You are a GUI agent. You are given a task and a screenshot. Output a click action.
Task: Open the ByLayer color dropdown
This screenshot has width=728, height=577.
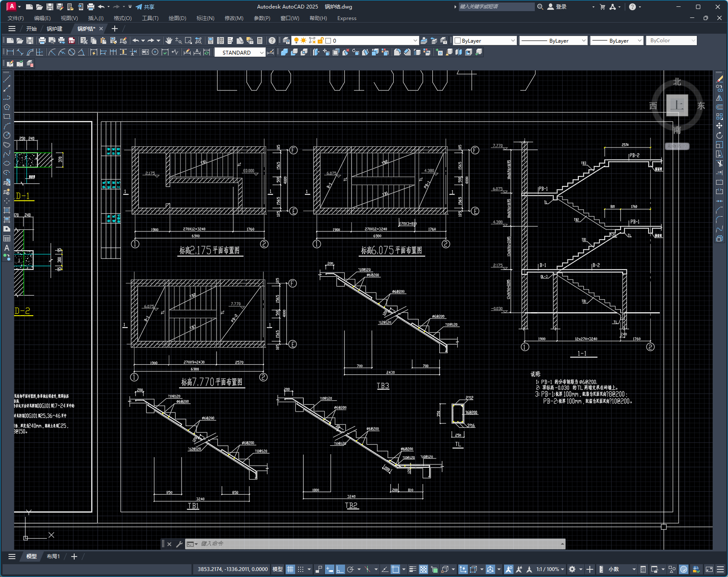coord(513,41)
